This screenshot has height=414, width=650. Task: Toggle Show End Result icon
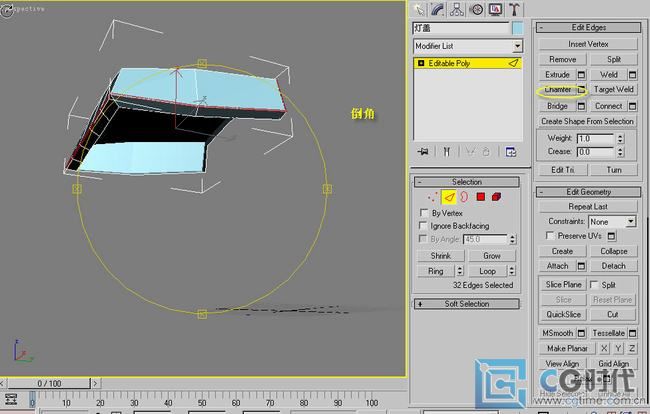coord(446,152)
